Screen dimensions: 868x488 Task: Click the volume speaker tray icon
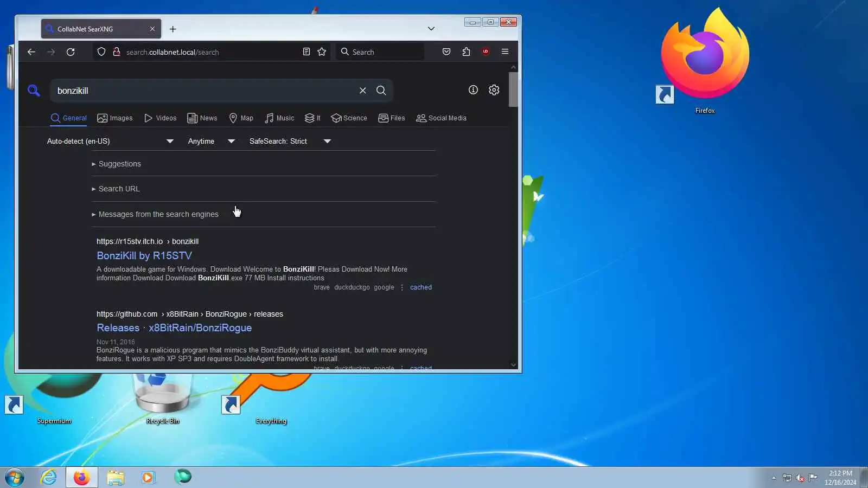[800, 478]
